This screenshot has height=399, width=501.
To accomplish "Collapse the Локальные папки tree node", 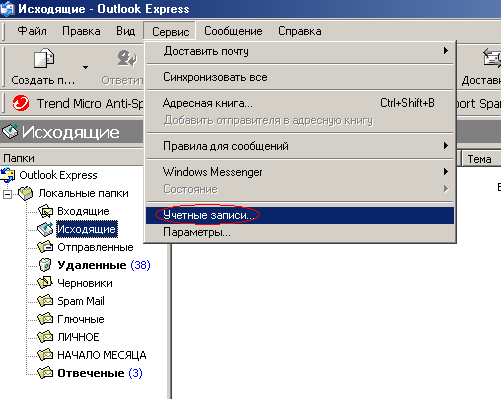I will 7,194.
